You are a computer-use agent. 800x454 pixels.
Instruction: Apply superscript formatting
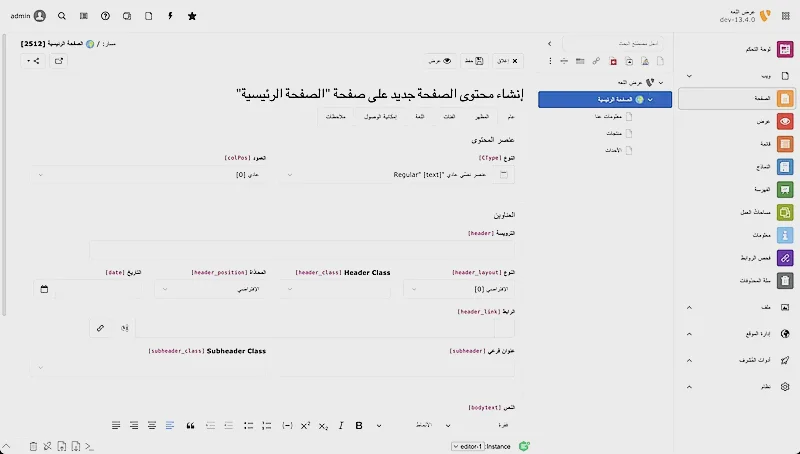[x=305, y=425]
